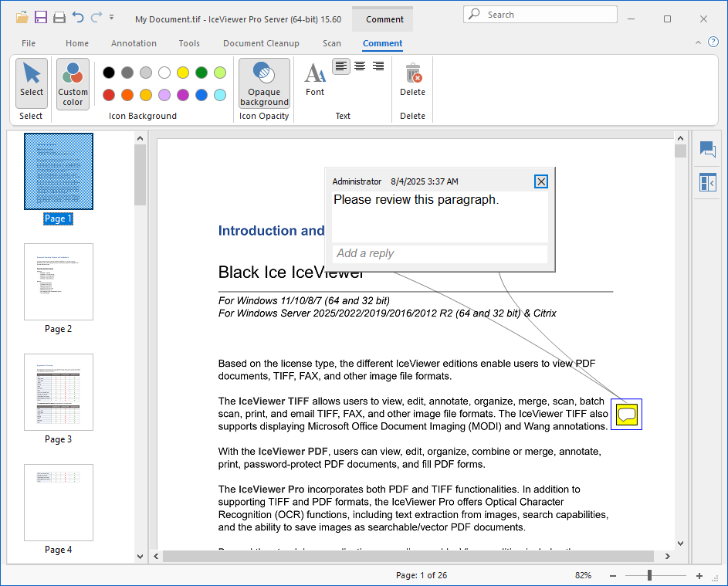Click document horizontal scroll left arrow

pos(156,557)
